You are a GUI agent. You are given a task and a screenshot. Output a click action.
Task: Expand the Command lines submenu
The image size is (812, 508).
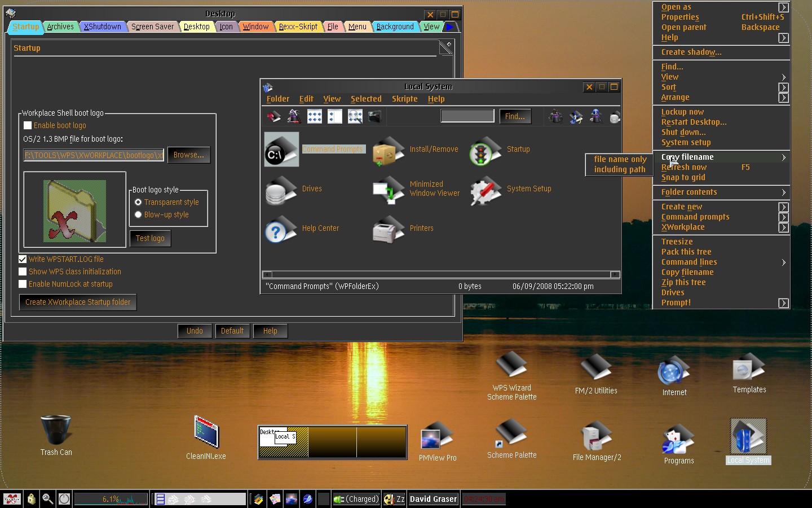[783, 262]
